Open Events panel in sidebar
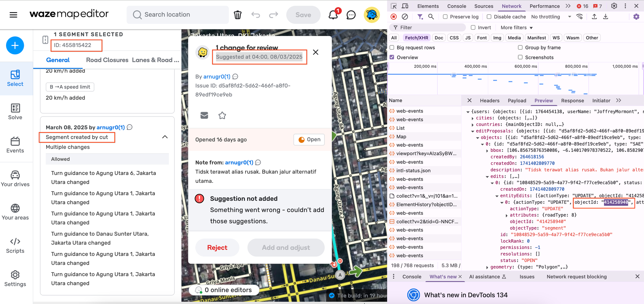This screenshot has height=304, width=644. (15, 145)
